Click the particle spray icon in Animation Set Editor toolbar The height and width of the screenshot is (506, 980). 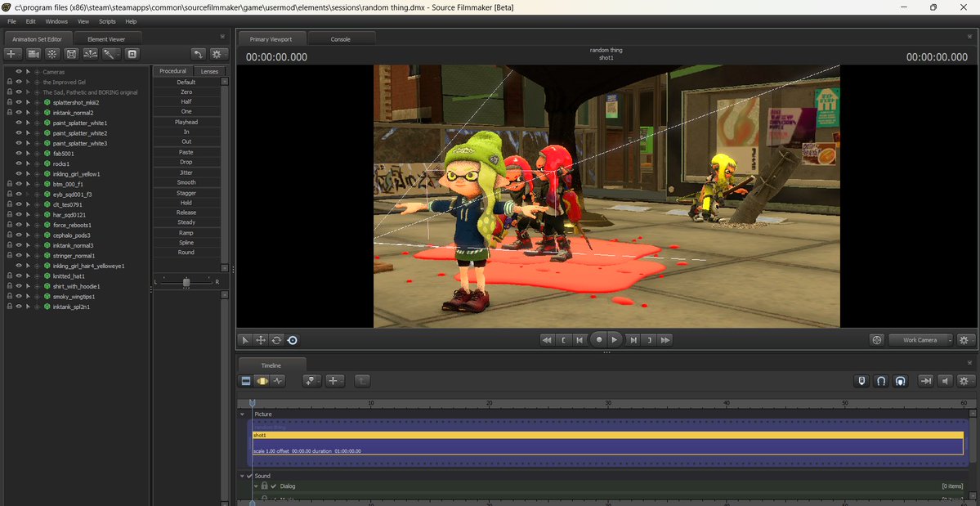[91, 54]
